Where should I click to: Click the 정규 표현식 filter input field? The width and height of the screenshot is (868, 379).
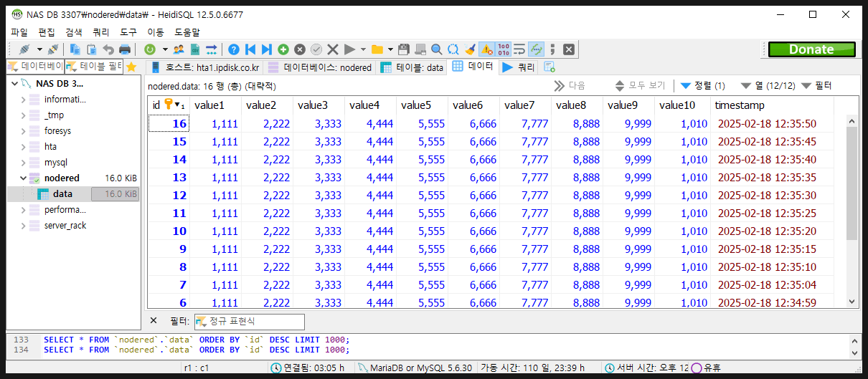click(249, 322)
